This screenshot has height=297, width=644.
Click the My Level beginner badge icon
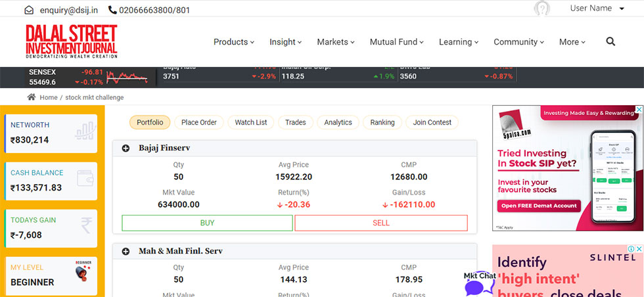click(x=84, y=271)
